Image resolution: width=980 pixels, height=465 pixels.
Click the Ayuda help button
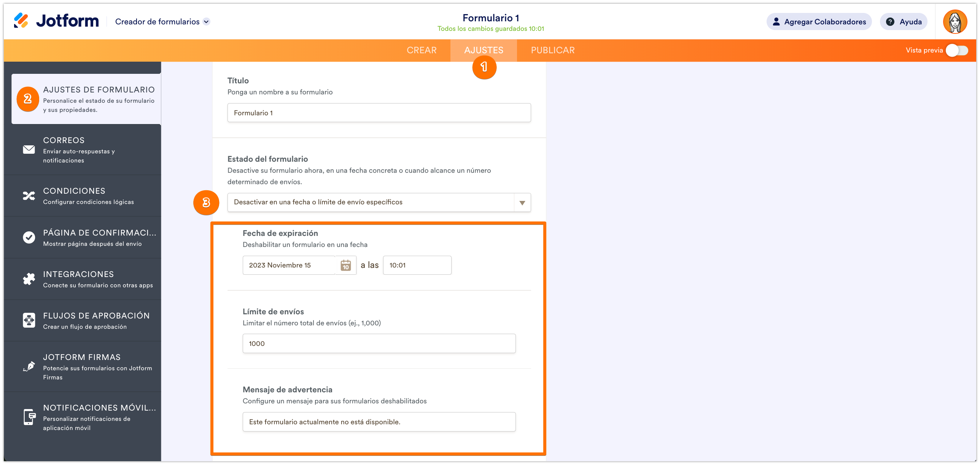[x=904, y=22]
